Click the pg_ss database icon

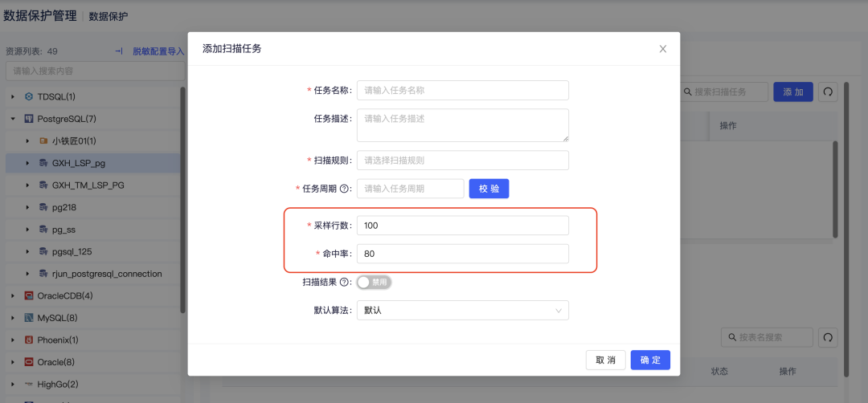click(43, 230)
